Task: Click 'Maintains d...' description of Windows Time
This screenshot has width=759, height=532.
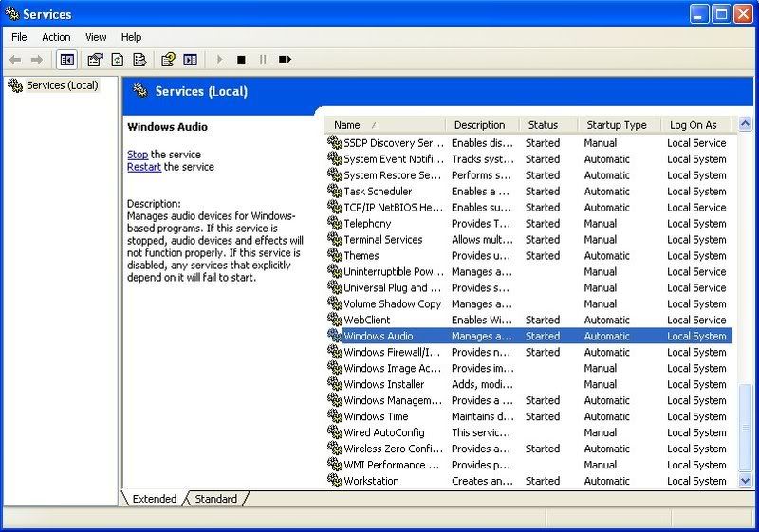Action: 483,416
